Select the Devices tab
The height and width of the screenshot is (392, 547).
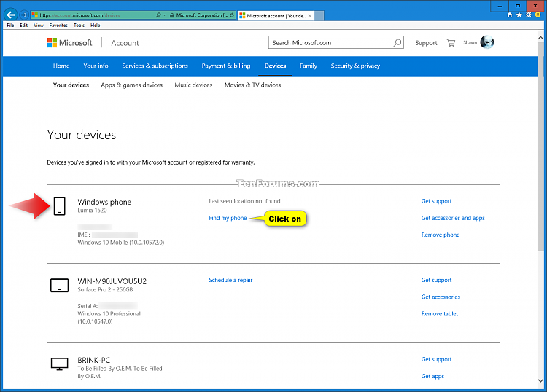[275, 66]
